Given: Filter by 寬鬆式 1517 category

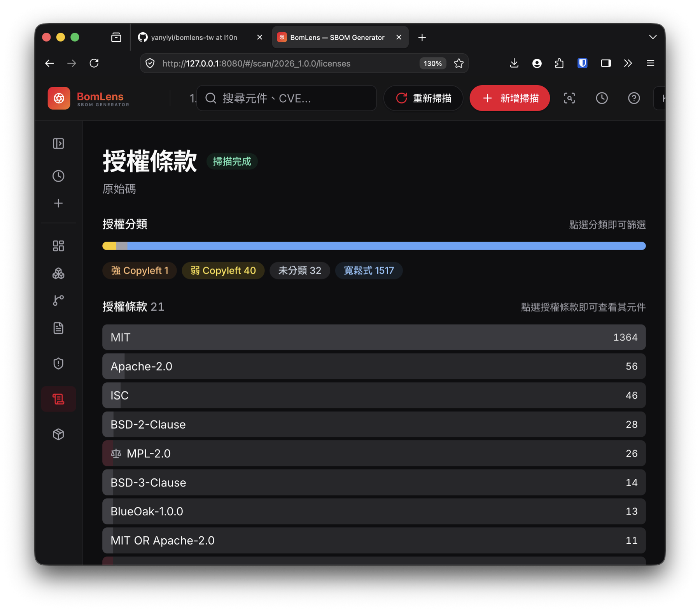Looking at the screenshot, I should [369, 270].
